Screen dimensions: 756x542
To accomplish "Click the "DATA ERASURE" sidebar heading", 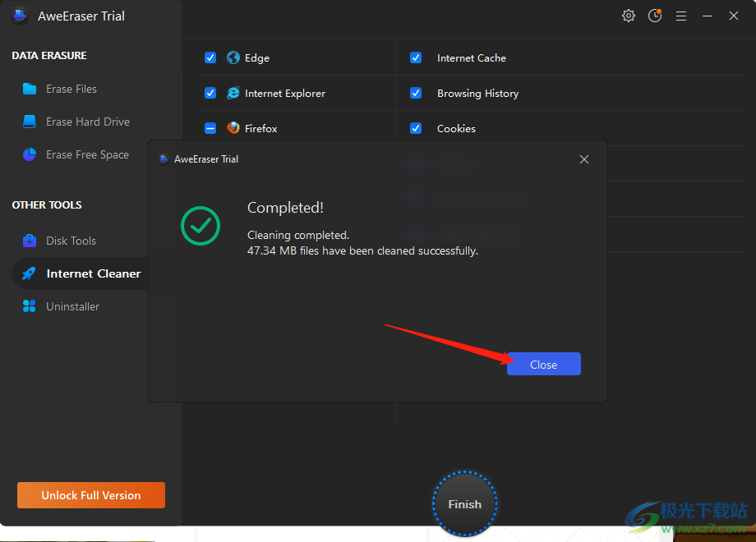I will [x=49, y=55].
